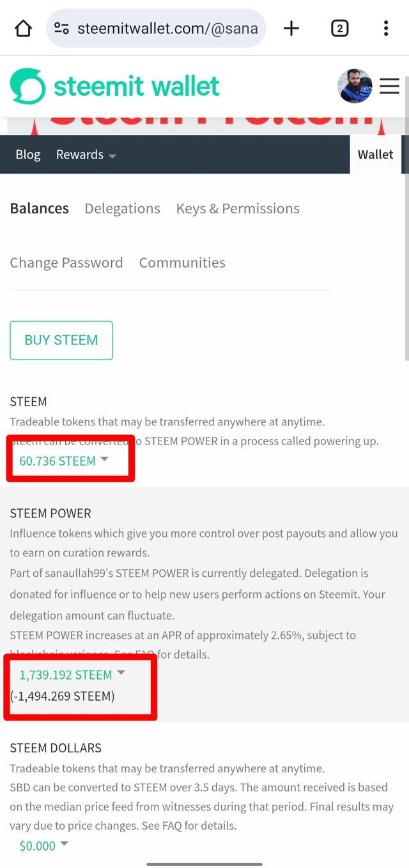
Task: Tap the address bar URL field
Action: click(x=167, y=28)
